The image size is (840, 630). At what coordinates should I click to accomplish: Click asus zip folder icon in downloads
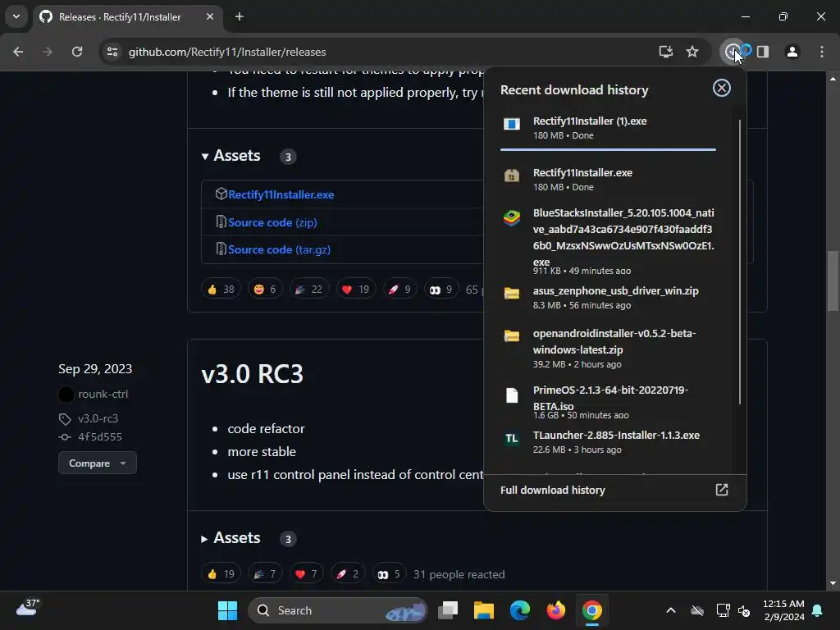512,293
